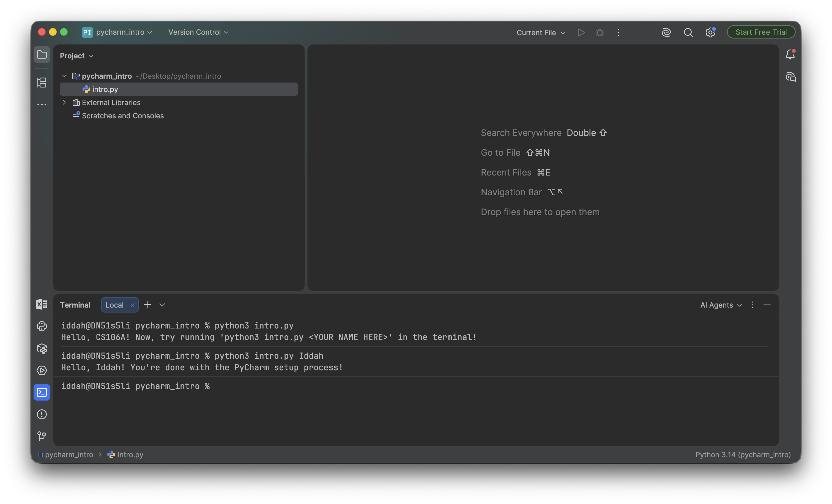832x504 pixels.
Task: Open the Excel-like tool window icon above Python Console
Action: tap(42, 304)
